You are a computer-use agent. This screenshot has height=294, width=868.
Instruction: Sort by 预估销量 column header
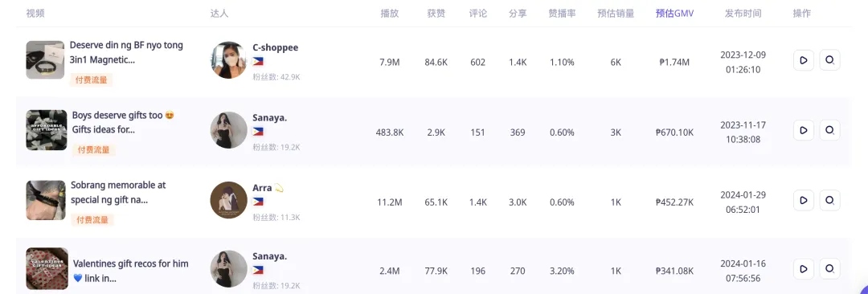(x=616, y=14)
